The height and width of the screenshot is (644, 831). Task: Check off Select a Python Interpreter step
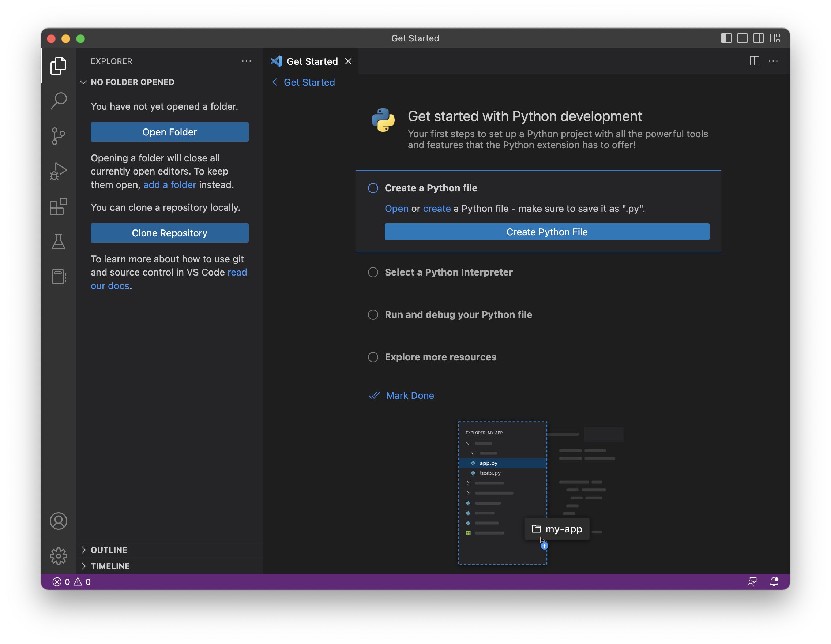[373, 272]
